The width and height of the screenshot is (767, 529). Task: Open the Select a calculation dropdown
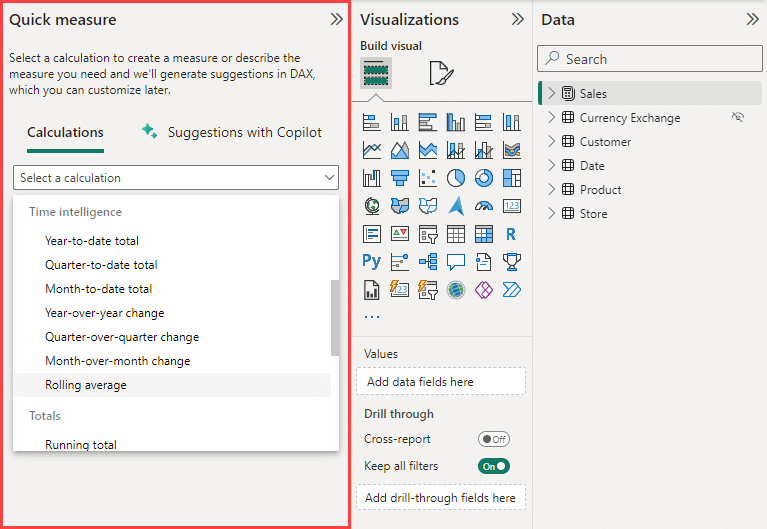[x=176, y=178]
